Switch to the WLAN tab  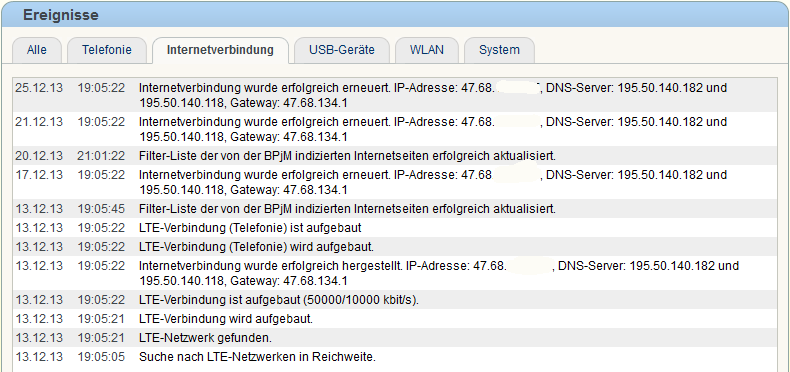point(427,50)
